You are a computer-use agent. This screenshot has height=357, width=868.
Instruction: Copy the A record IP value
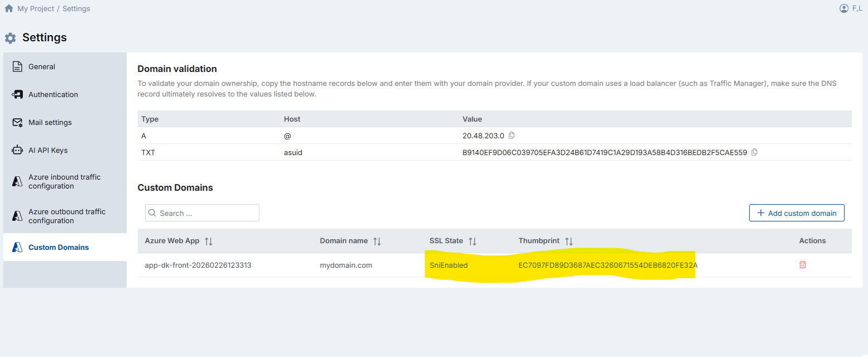(x=512, y=135)
